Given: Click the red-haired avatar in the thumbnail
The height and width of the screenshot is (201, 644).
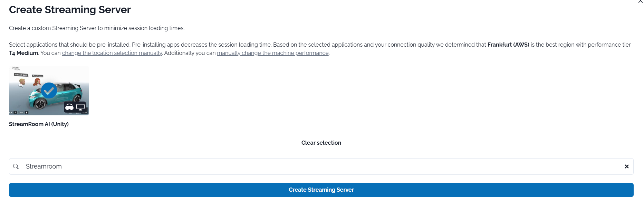Looking at the screenshot, I should click(x=37, y=82).
